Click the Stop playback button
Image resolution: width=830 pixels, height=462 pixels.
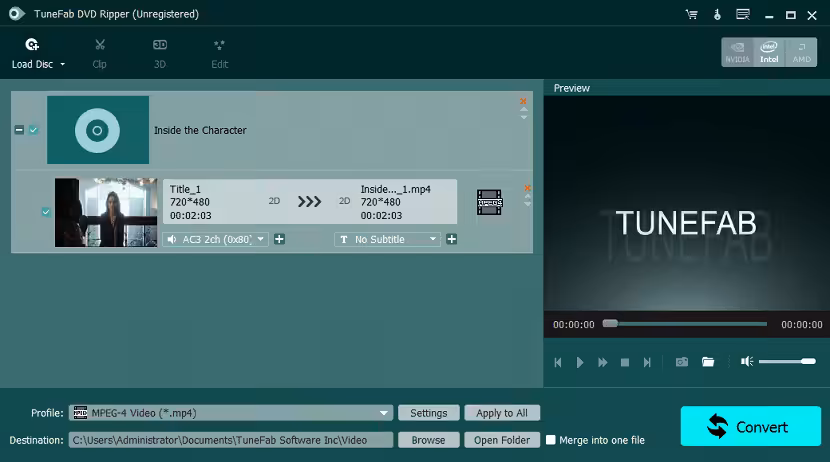click(x=625, y=362)
